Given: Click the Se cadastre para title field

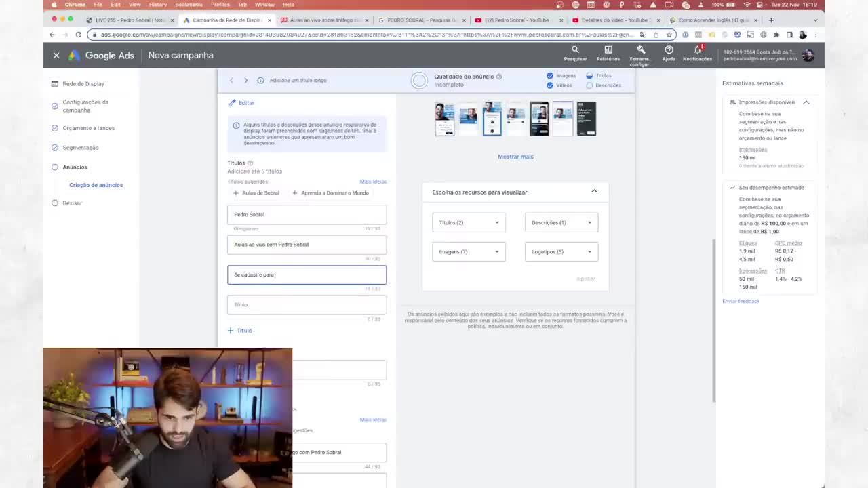Looking at the screenshot, I should click(x=307, y=274).
